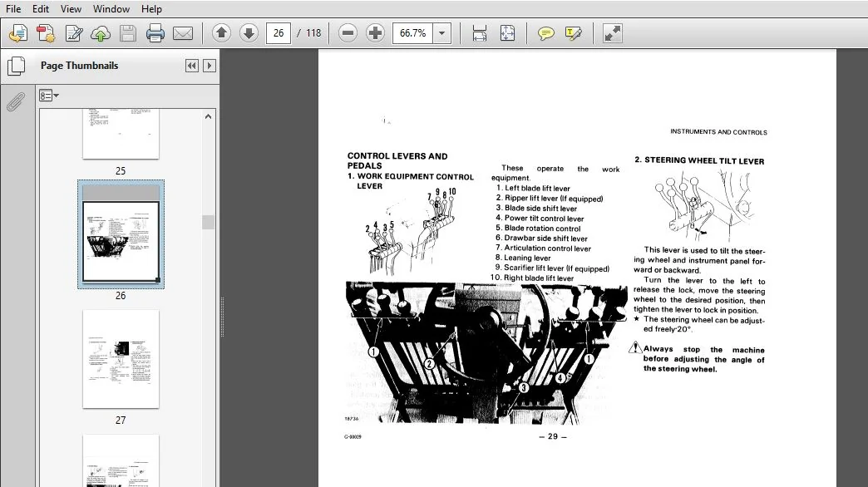
Task: Click the page number field showing 26
Action: pyautogui.click(x=279, y=33)
